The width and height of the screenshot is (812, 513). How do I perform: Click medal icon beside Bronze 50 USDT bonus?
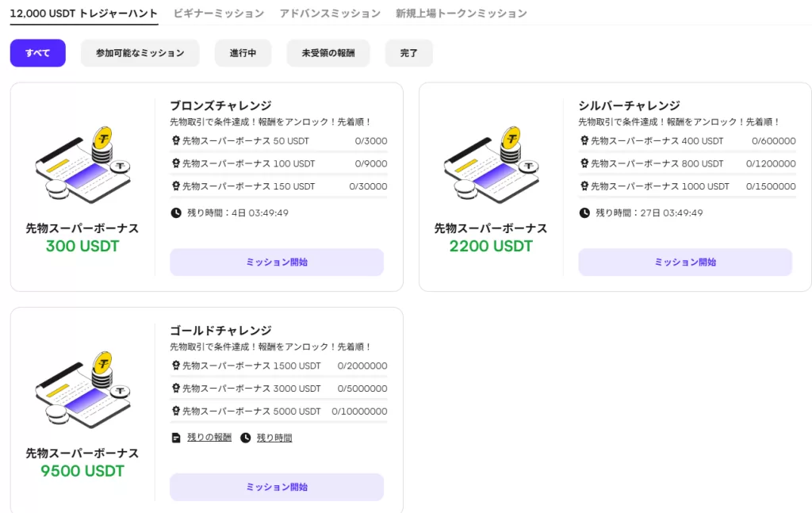[176, 141]
